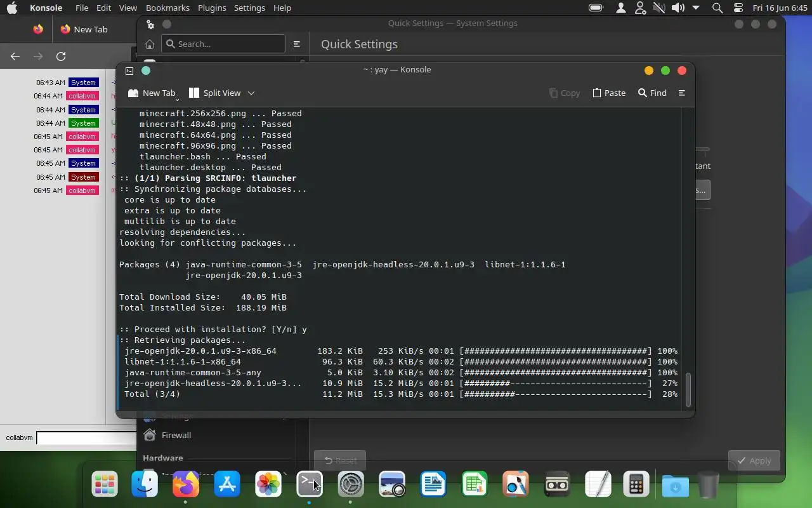The width and height of the screenshot is (812, 508).
Task: Open the Plugins menu
Action: [212, 8]
